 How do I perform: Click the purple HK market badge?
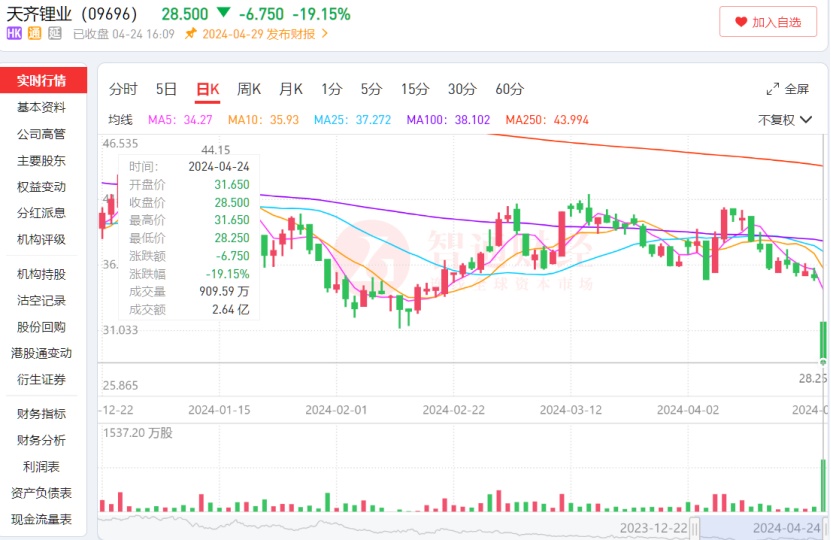pos(15,34)
